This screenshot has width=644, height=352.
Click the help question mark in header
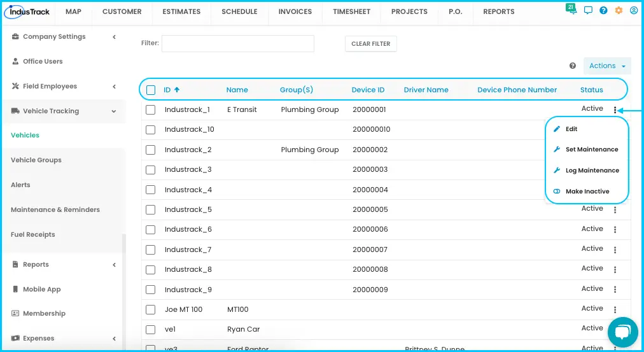[x=603, y=11]
